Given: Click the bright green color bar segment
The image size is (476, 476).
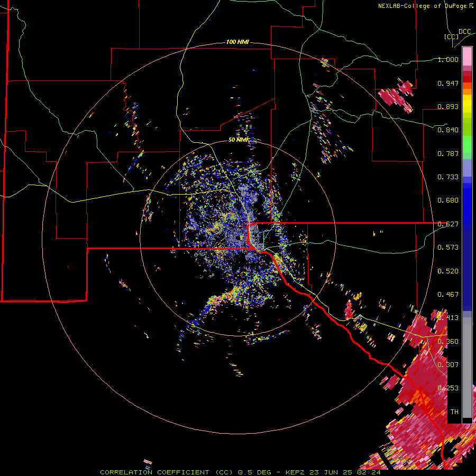Looking at the screenshot, I should point(467,144).
